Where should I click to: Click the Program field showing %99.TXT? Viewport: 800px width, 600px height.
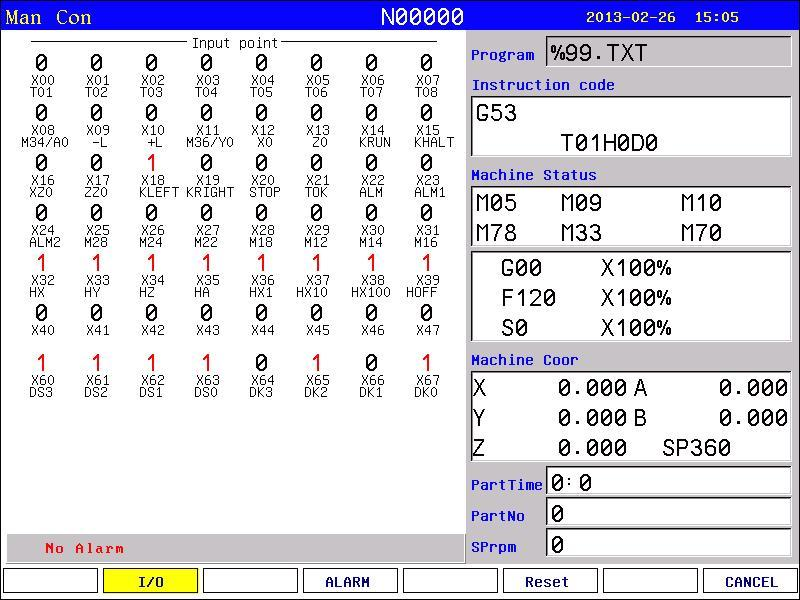pos(668,52)
